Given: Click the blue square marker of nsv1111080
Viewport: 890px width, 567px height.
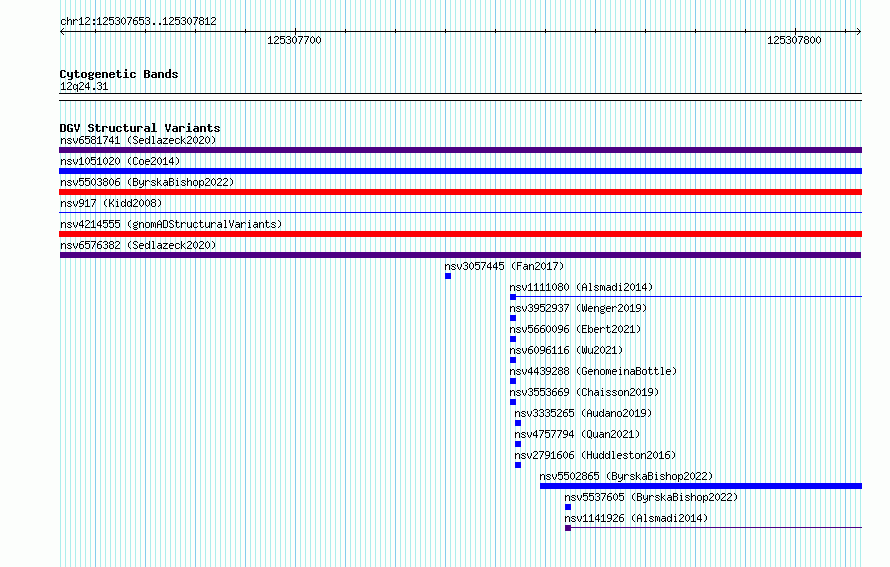Looking at the screenshot, I should point(513,297).
